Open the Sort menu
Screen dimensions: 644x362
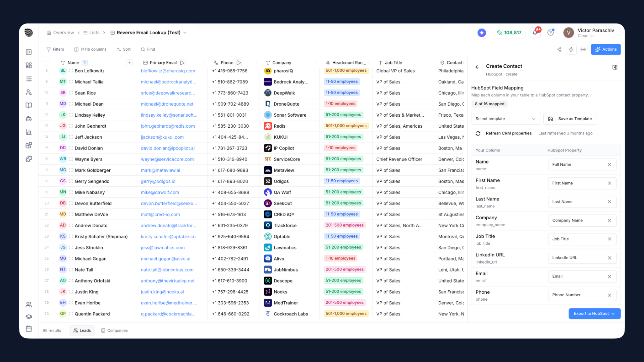pos(123,49)
